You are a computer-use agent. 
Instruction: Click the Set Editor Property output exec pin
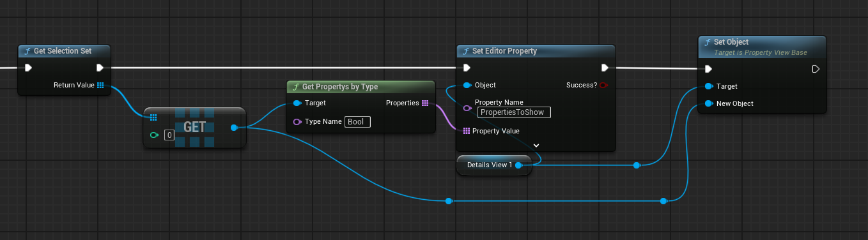605,68
